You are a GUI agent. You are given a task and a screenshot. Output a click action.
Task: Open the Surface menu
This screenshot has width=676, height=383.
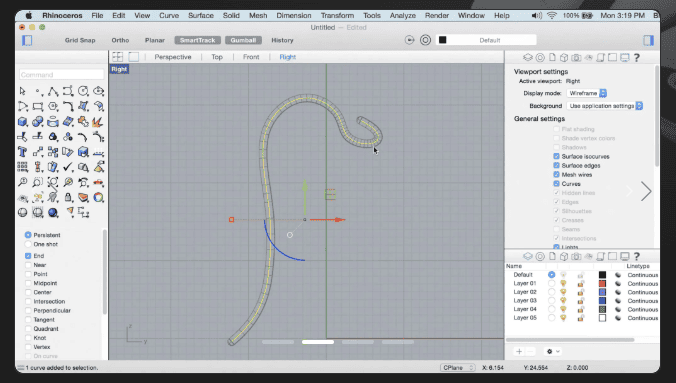(201, 16)
